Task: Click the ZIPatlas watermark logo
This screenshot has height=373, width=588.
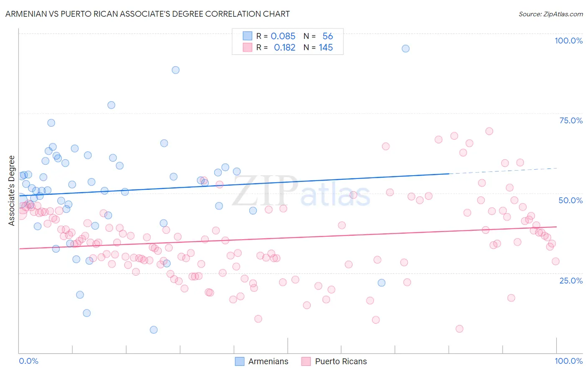Action: click(301, 192)
